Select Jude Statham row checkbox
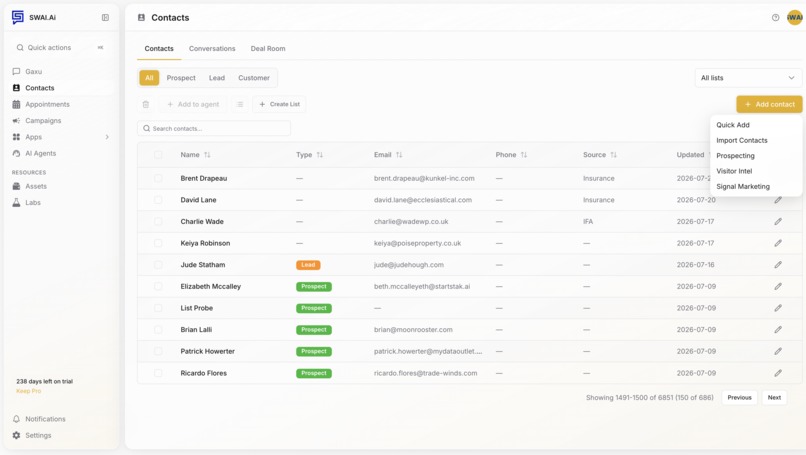This screenshot has width=806, height=455. [x=158, y=265]
